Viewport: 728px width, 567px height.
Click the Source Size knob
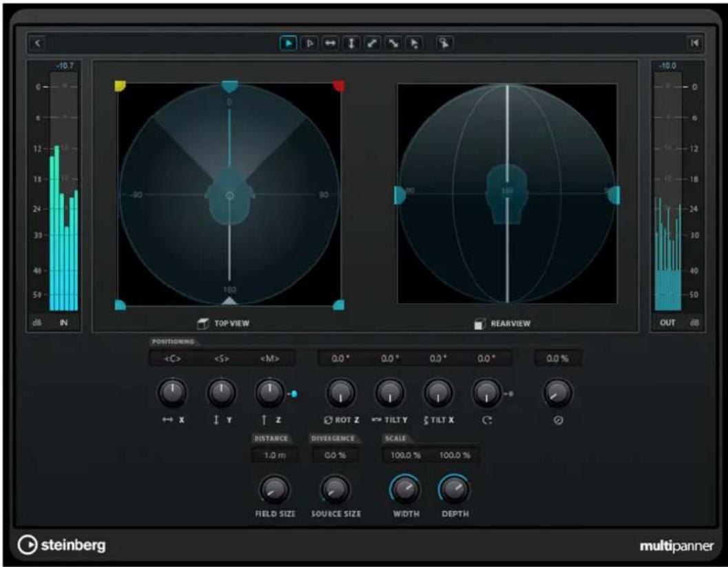pos(335,489)
